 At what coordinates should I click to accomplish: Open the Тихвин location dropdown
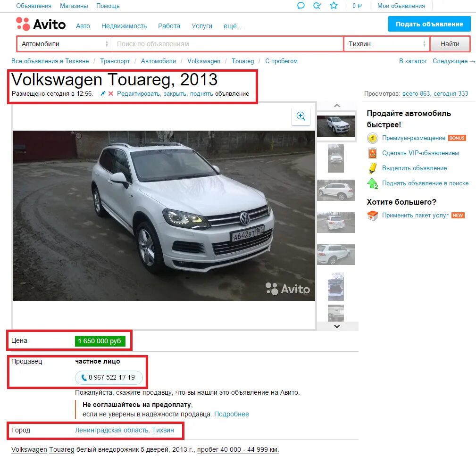click(386, 43)
